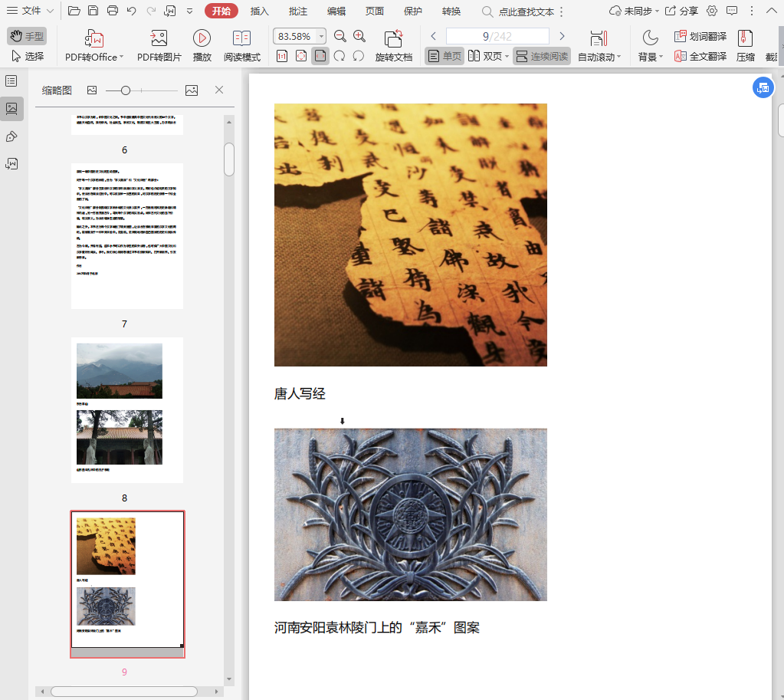Click the PDF转Office converter icon
784x700 pixels.
[94, 38]
